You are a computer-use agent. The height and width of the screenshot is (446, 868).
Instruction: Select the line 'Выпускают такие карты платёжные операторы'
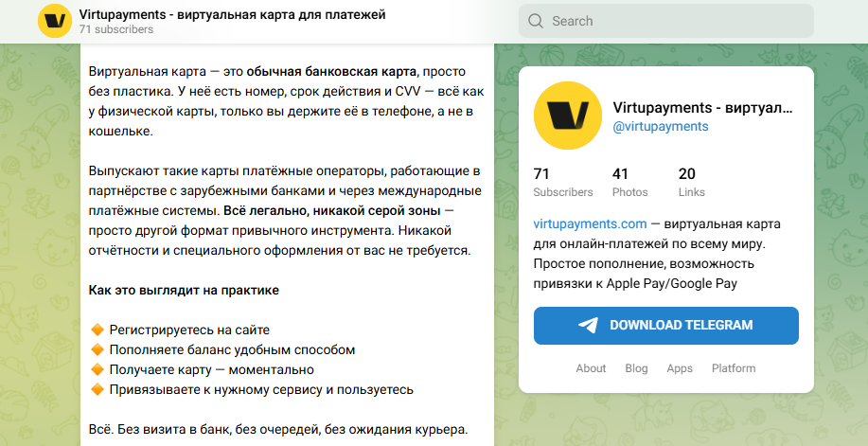point(285,171)
